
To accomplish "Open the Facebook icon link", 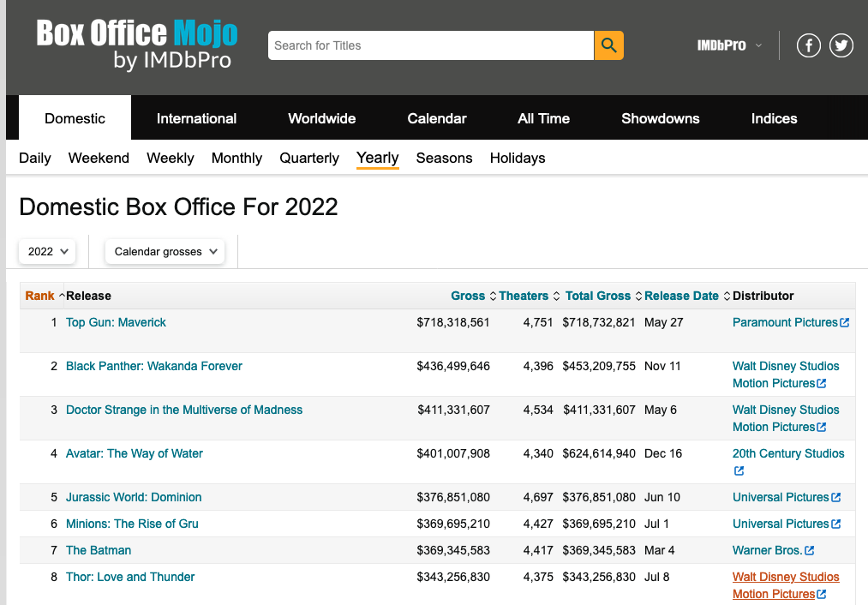I will coord(809,45).
